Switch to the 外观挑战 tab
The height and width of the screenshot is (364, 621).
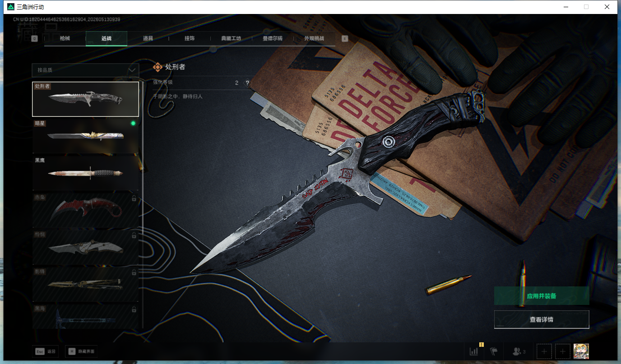coord(314,38)
